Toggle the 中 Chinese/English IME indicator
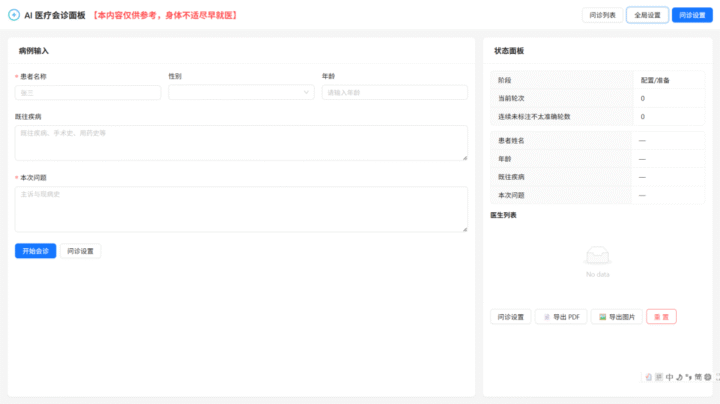720x404 pixels. (669, 377)
